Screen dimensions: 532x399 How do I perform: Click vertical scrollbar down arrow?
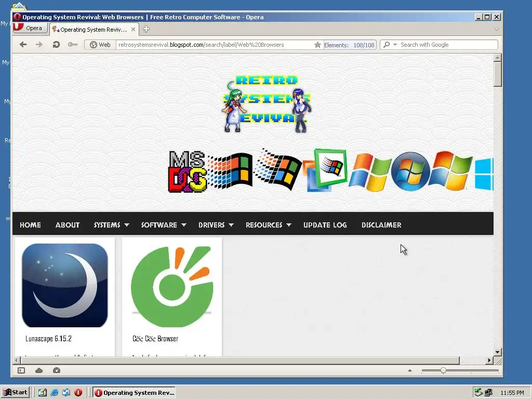pos(497,352)
